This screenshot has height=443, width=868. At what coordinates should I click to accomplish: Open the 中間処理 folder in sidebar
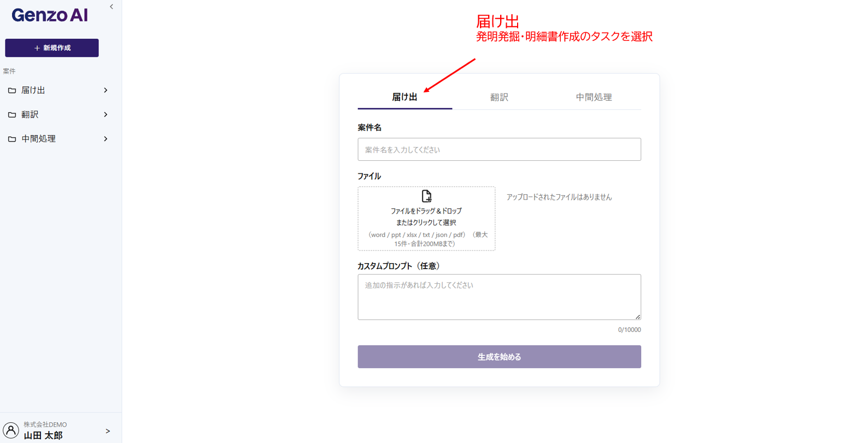[58, 139]
